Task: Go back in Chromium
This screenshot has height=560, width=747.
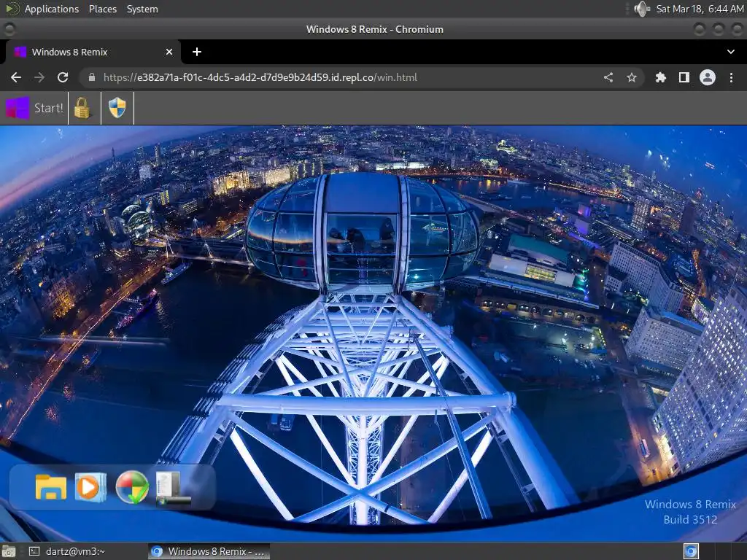Action: coord(16,77)
